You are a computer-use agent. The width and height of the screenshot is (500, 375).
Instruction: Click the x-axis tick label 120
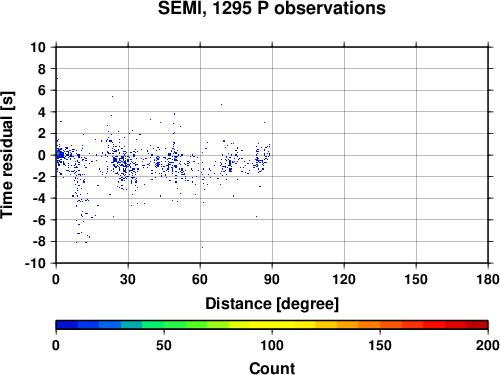(x=344, y=279)
